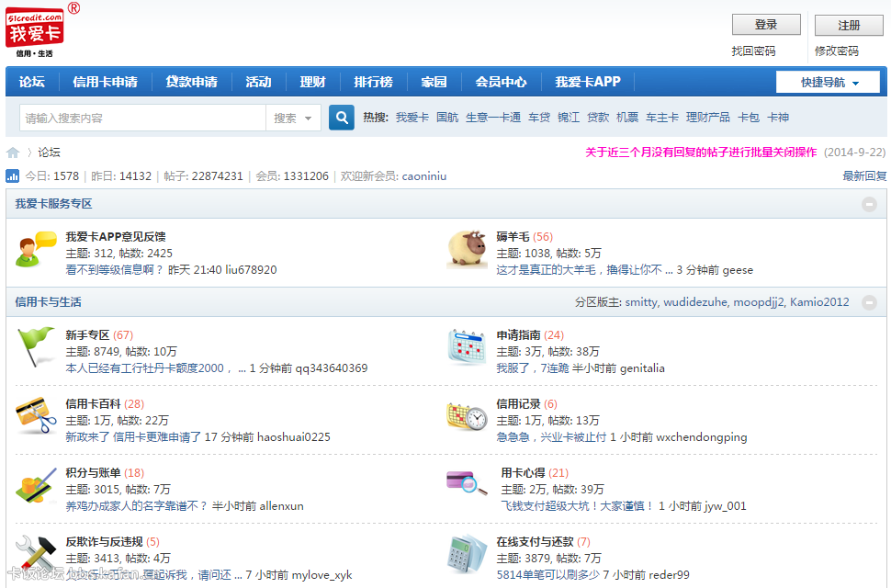The height and width of the screenshot is (588, 891).
Task: Open the 理财 nav tab
Action: 312,82
